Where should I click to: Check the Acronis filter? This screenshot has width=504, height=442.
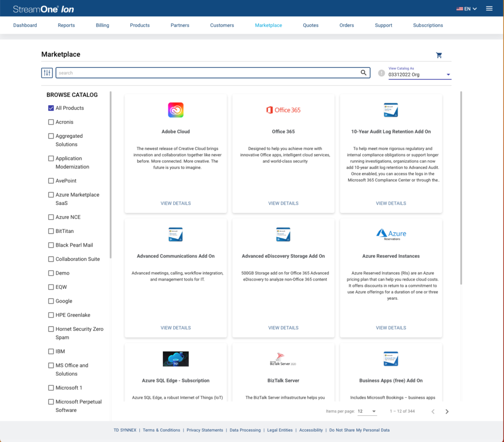(51, 122)
